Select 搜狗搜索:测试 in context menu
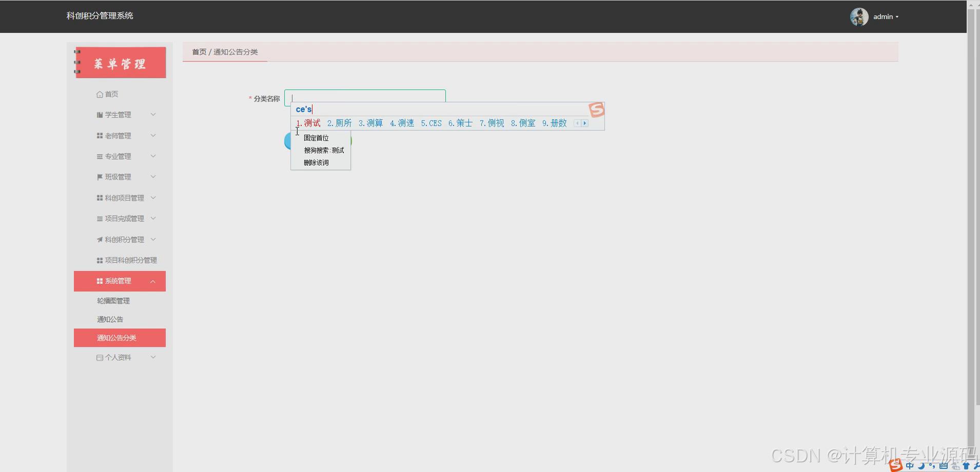 (324, 150)
